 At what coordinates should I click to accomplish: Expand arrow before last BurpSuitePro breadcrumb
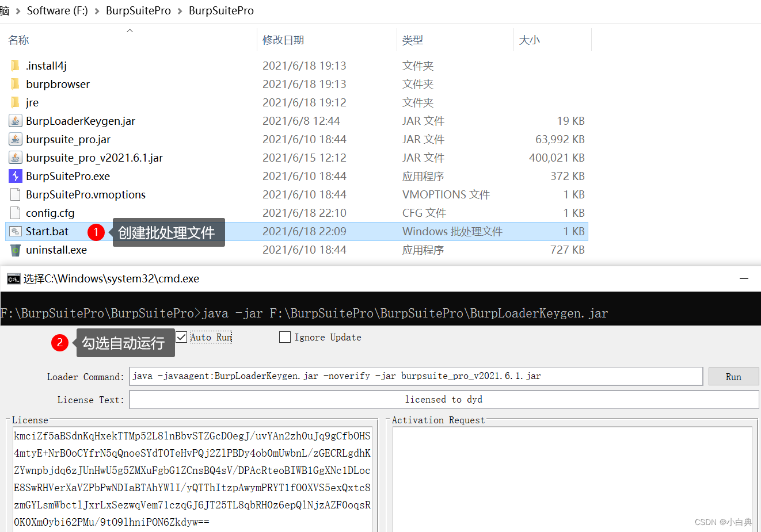pyautogui.click(x=180, y=11)
